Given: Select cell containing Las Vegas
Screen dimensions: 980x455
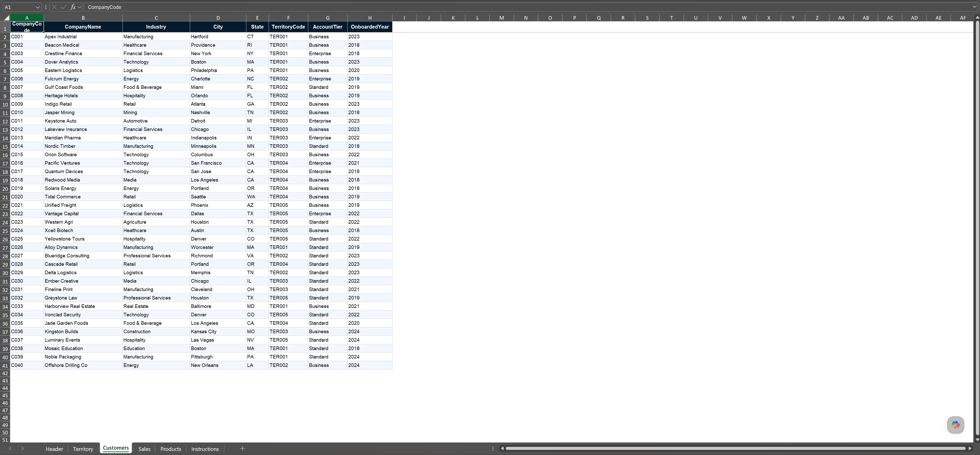Looking at the screenshot, I should pos(218,340).
